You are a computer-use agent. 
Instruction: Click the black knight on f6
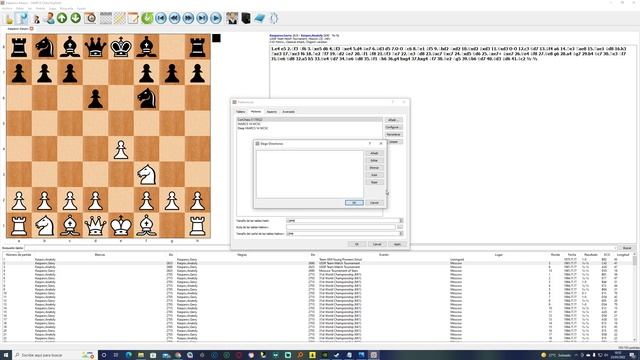coord(147,98)
